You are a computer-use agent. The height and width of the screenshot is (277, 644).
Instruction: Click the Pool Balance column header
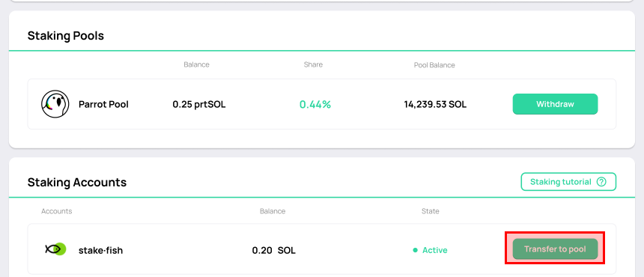(x=434, y=65)
